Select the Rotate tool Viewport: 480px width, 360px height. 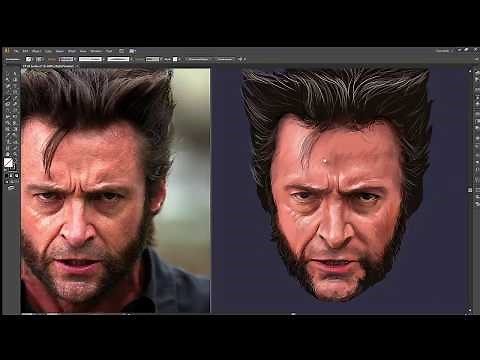tap(7, 111)
